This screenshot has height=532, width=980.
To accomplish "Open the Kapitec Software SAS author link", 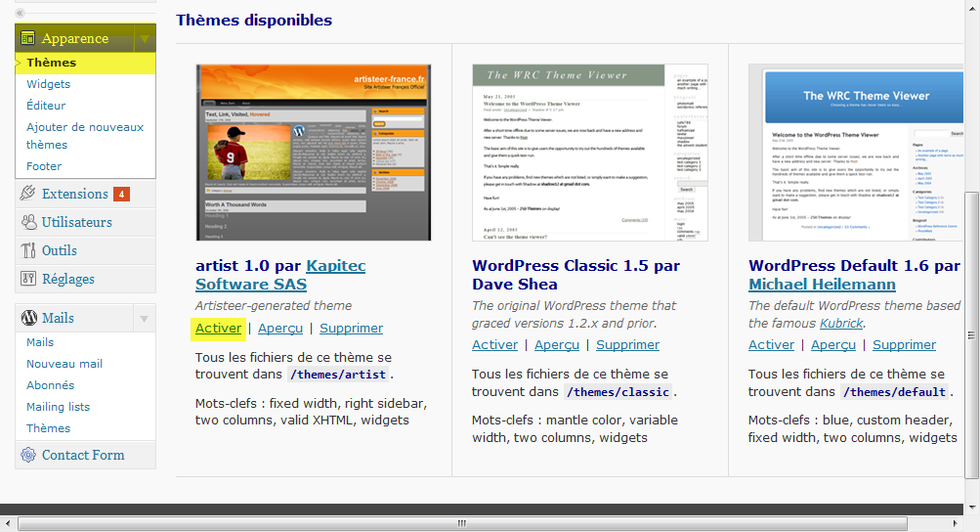I will 280,275.
